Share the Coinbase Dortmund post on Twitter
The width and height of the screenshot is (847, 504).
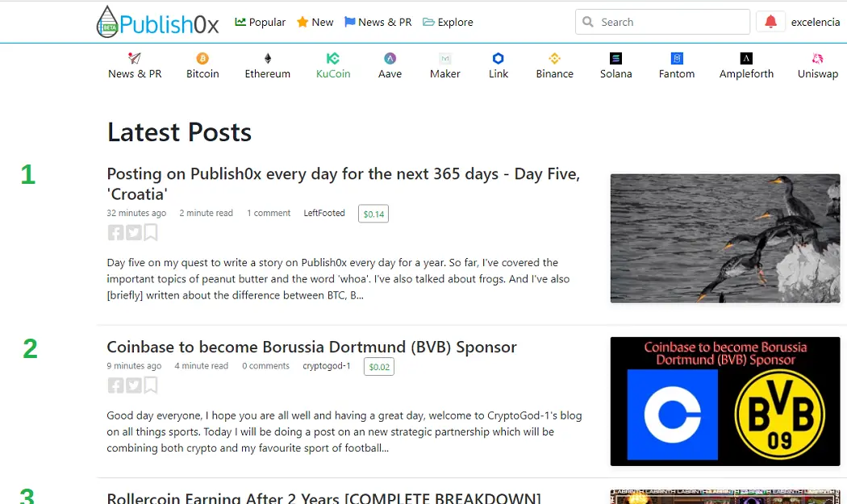click(133, 385)
